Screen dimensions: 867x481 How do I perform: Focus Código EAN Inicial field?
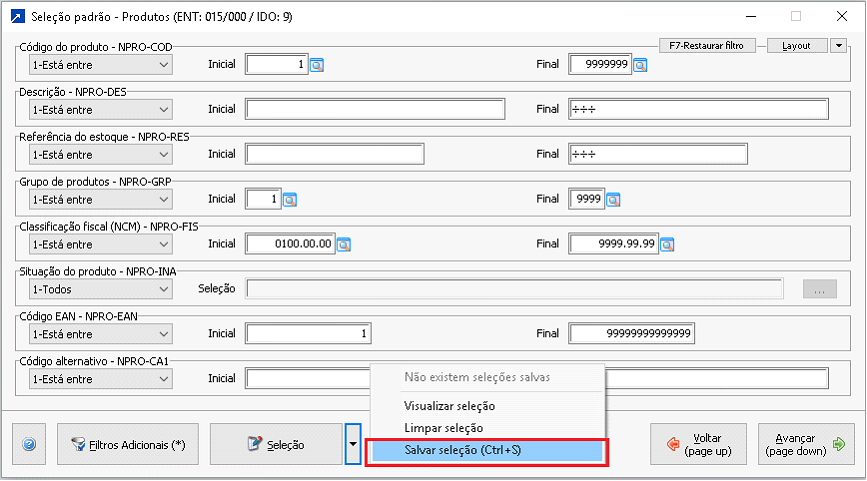pos(309,333)
